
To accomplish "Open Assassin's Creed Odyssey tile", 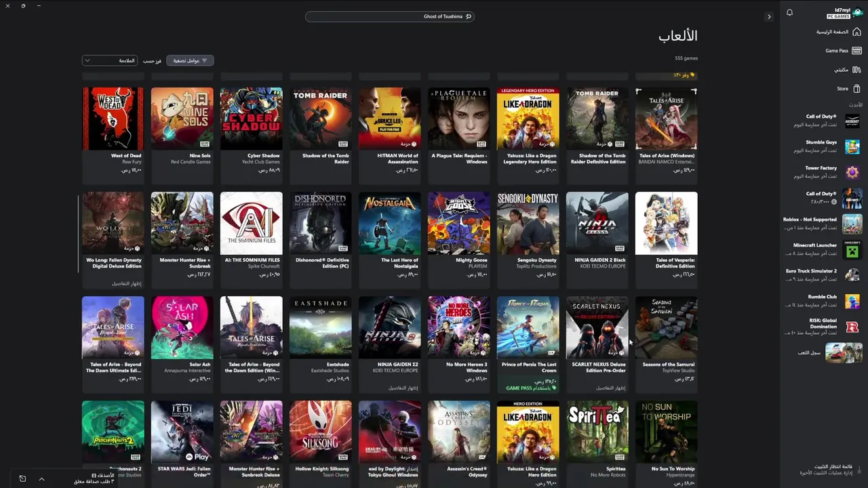I will [459, 444].
